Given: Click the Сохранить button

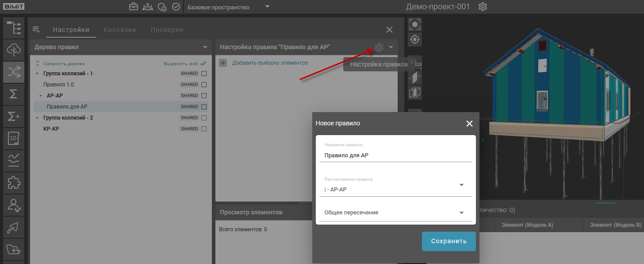Looking at the screenshot, I should click(448, 241).
